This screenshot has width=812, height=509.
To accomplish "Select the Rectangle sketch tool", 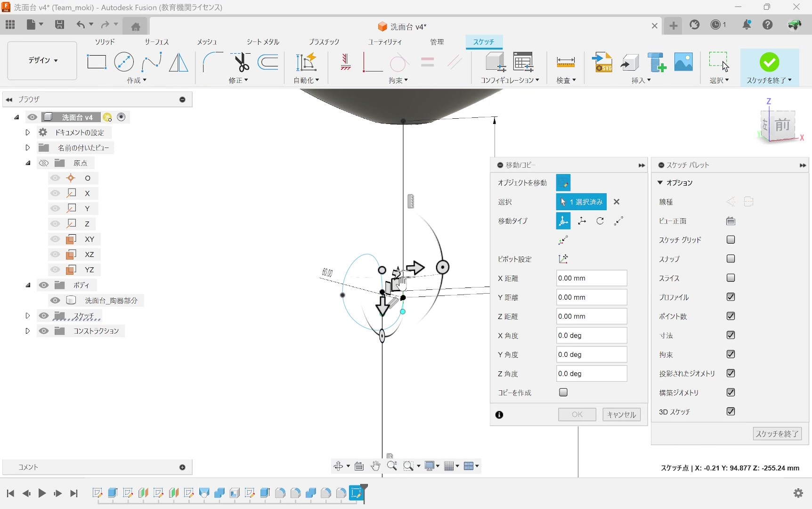I will point(96,62).
